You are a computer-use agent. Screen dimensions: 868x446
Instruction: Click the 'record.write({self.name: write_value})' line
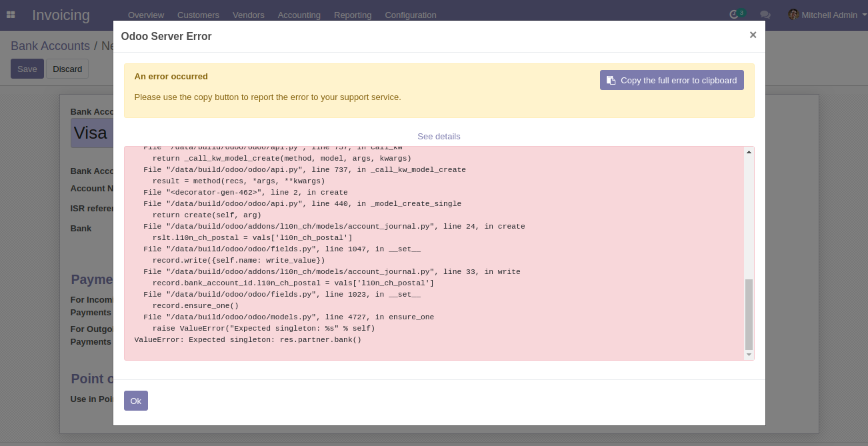[x=239, y=261]
